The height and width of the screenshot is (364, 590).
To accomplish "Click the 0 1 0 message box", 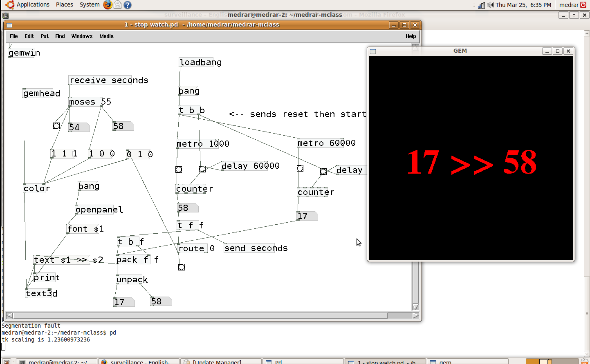I will coord(139,154).
